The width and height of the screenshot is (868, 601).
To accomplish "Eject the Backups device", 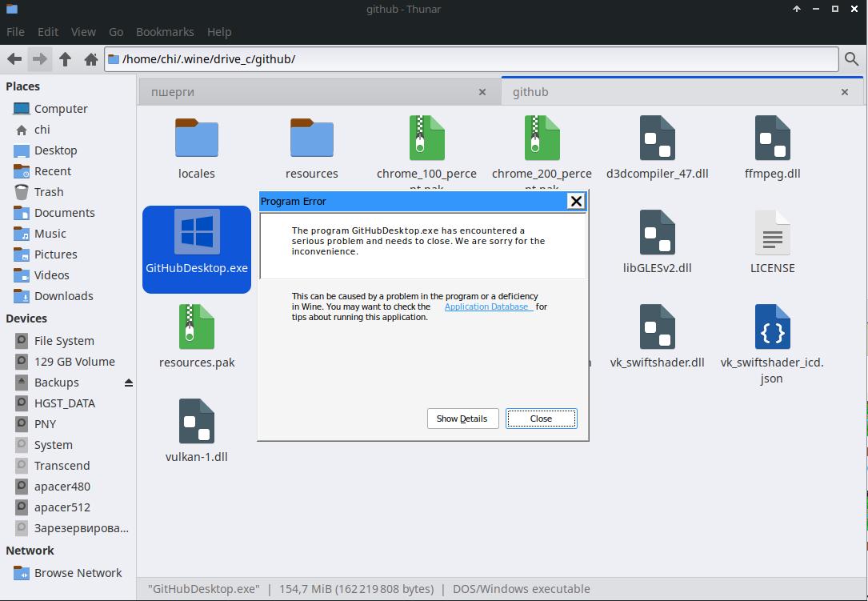I will pos(129,383).
